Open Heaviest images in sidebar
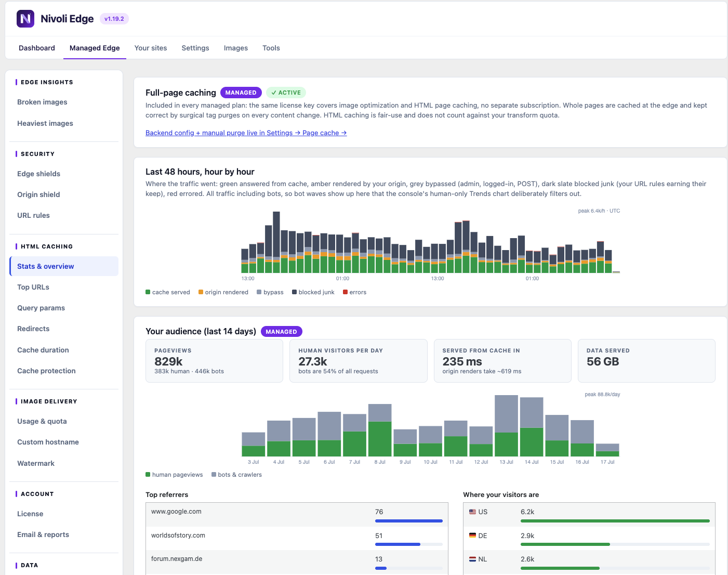This screenshot has height=575, width=728. [x=64, y=123]
